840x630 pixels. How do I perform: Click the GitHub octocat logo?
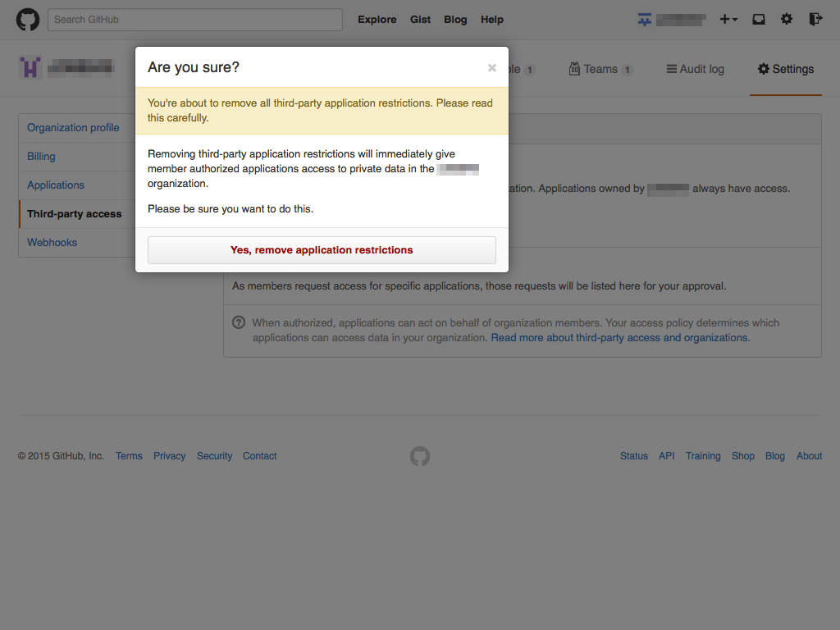[x=27, y=19]
